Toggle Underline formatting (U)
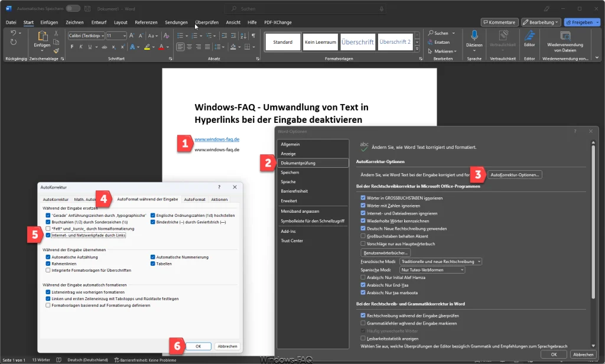Image resolution: width=605 pixels, height=364 pixels. click(90, 47)
